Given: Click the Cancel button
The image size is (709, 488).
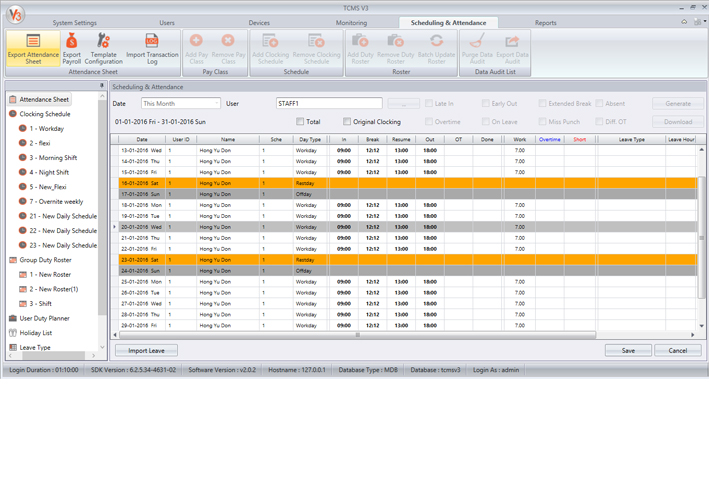Looking at the screenshot, I should tap(677, 351).
